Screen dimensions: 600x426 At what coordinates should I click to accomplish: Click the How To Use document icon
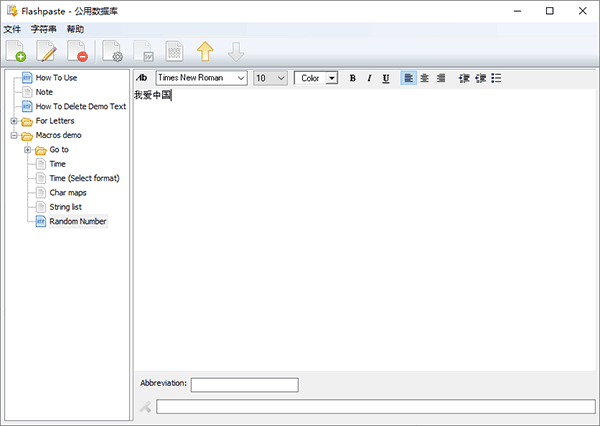pos(27,78)
